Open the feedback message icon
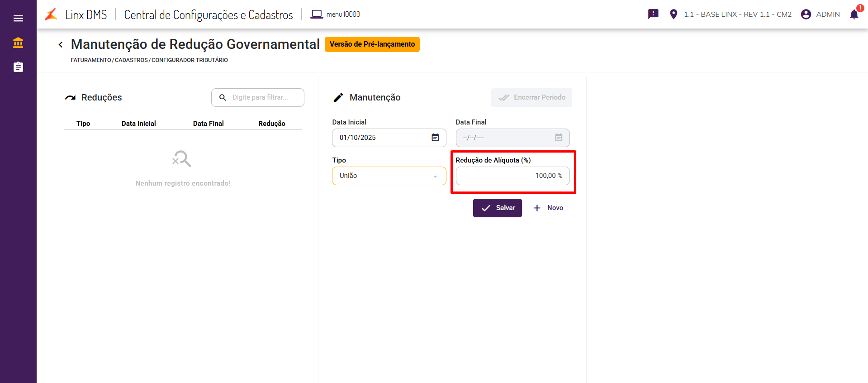Screen dimensions: 868x383 pyautogui.click(x=653, y=14)
